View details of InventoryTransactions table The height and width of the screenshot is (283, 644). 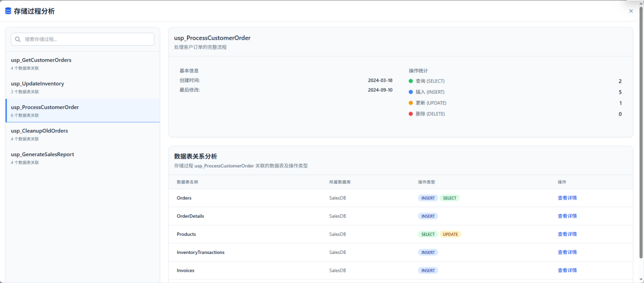coord(567,252)
